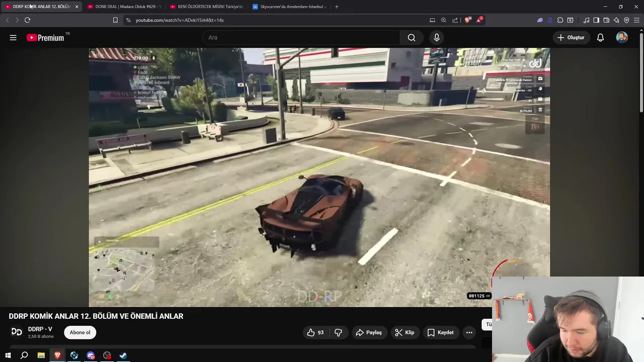644x362 pixels.
Task: Subscribe with the Abone ol button
Action: point(80,332)
